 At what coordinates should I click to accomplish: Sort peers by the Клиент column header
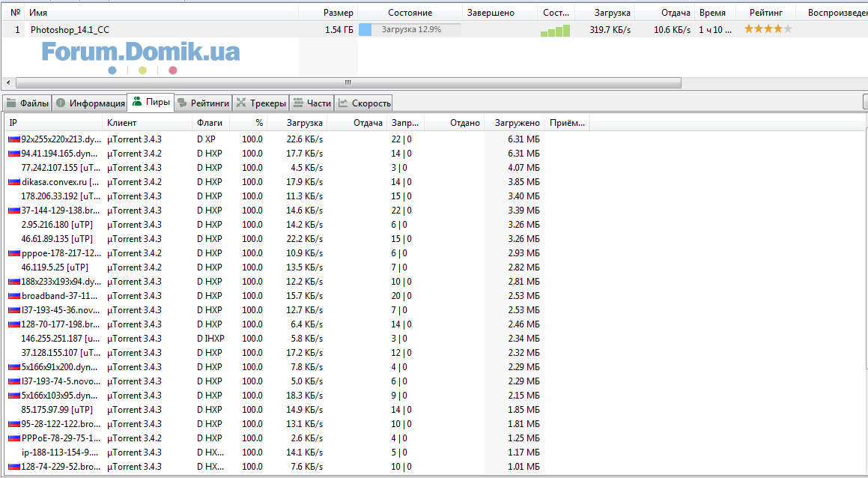pos(148,123)
